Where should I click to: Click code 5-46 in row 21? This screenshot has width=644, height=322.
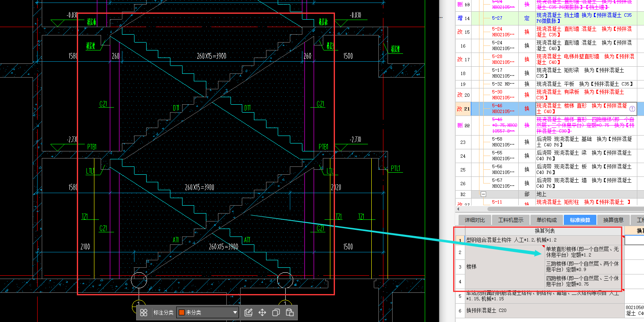[497, 106]
